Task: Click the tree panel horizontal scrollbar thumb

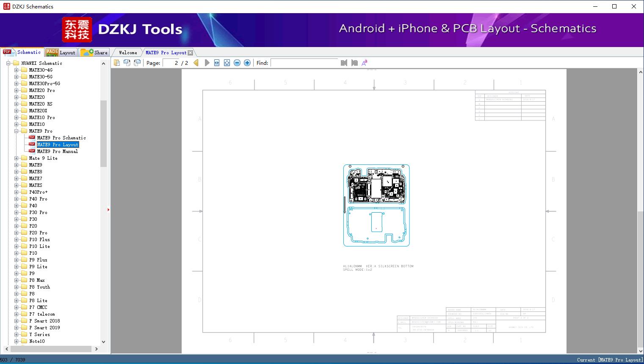Action: (x=51, y=349)
